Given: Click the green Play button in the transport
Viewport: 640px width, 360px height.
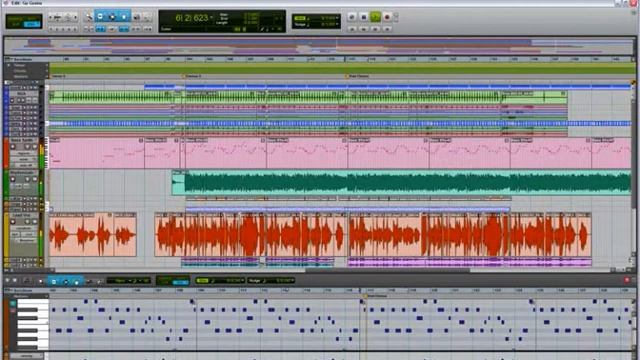Looking at the screenshot, I should (376, 17).
